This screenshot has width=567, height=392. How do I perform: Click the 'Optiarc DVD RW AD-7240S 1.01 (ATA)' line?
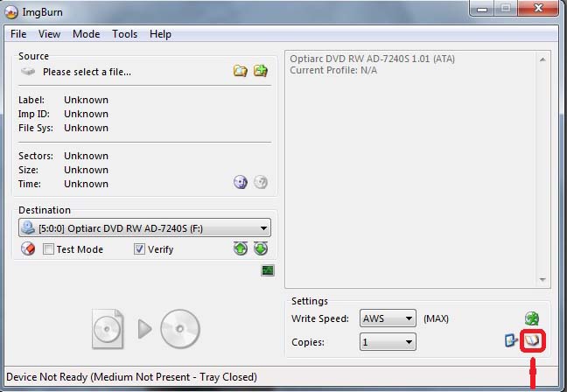coord(373,59)
